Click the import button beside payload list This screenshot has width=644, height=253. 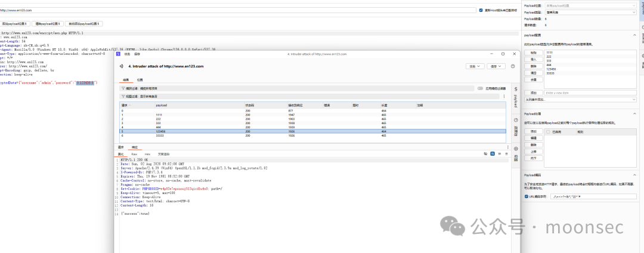(534, 59)
